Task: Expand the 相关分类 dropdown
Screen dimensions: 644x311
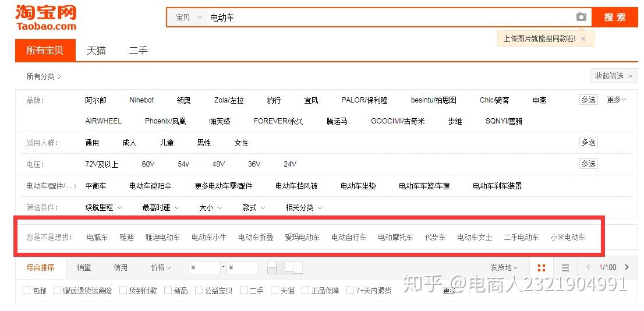Action: 304,208
